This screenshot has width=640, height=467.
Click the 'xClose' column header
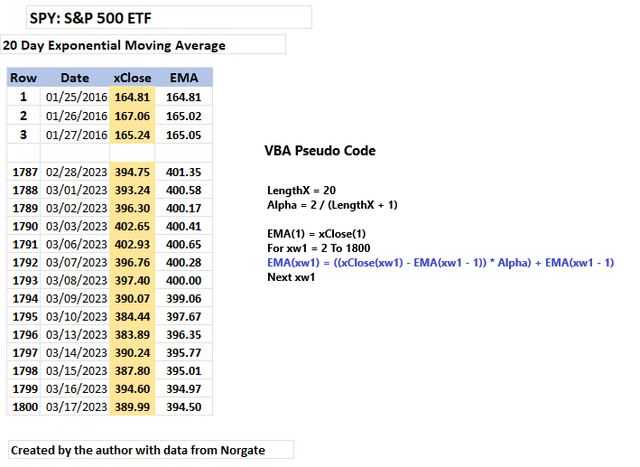point(132,78)
